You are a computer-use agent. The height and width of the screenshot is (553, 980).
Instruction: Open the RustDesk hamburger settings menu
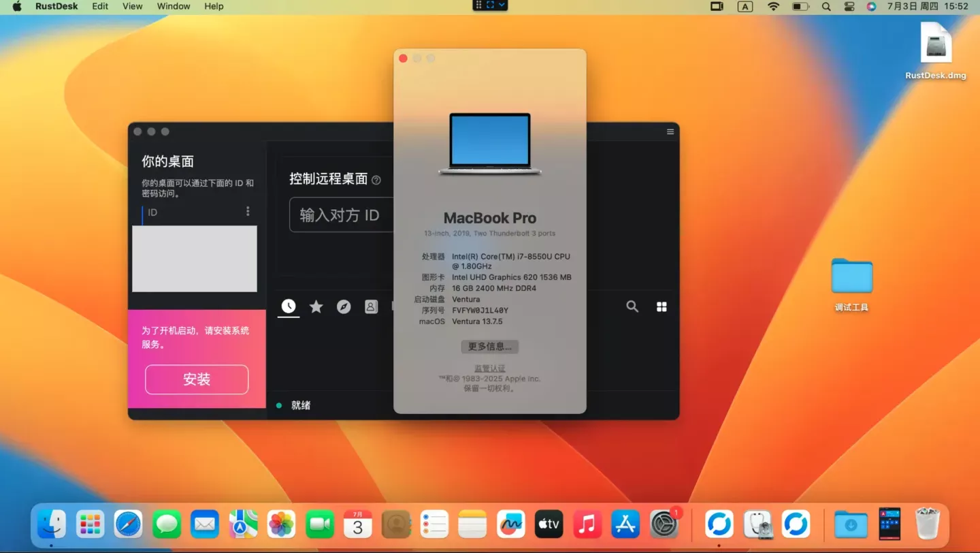coord(670,131)
